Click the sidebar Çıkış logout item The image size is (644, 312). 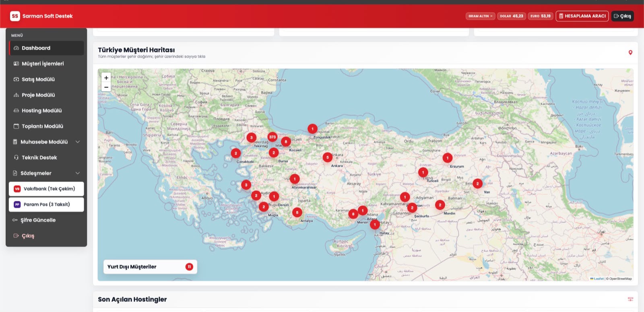pos(46,236)
